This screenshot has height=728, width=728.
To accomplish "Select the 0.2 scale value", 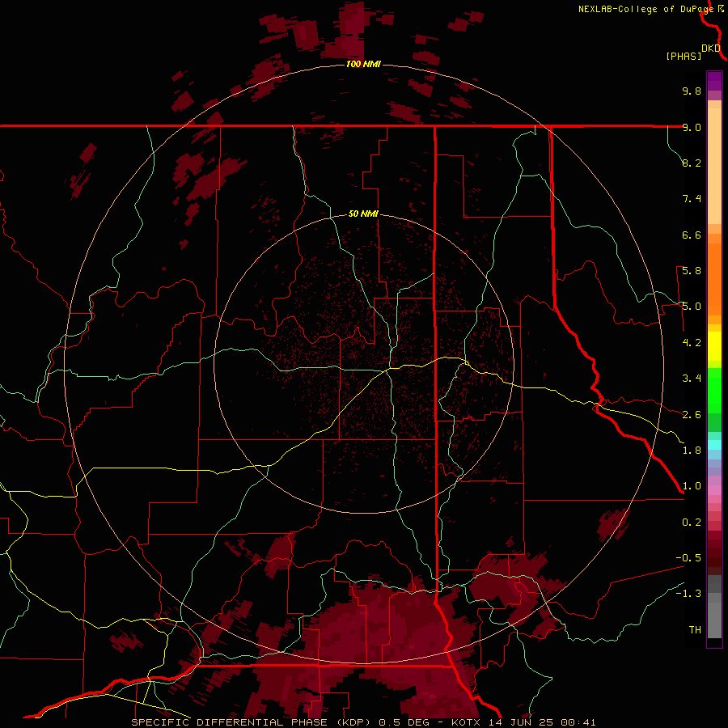I will pyautogui.click(x=692, y=523).
